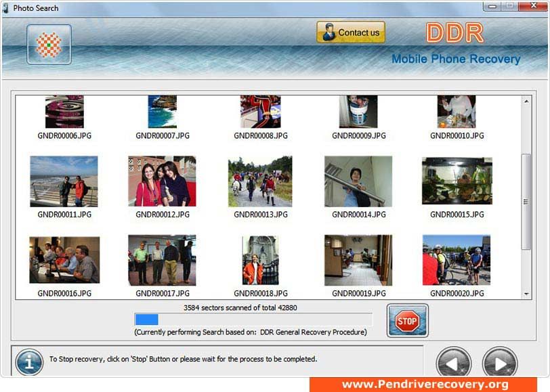Viewport: 550px width, 392px height.
Task: Select the aquarium photo GNDR00015.JPG thumbnail
Action: point(457,181)
